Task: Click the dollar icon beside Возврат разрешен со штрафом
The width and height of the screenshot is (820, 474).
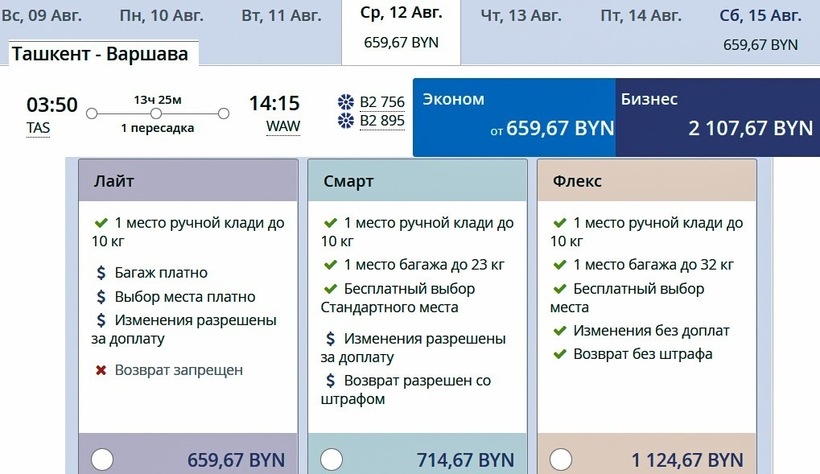Action: pyautogui.click(x=330, y=381)
